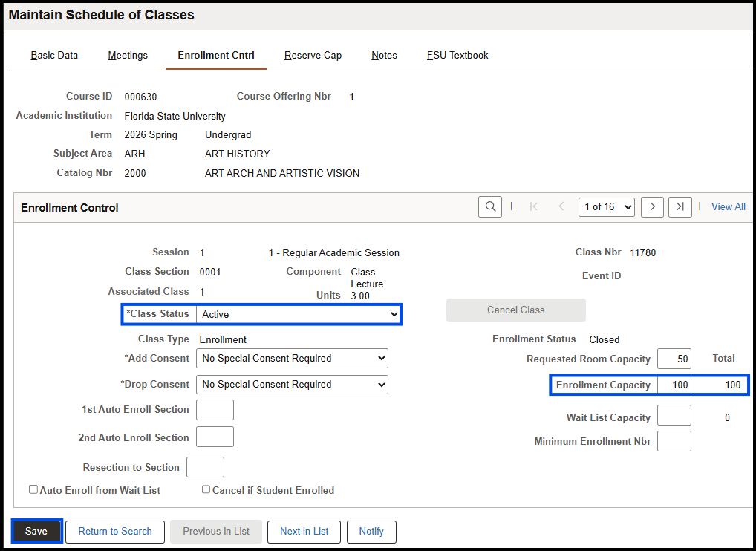Jump to the last enrollment record
The height and width of the screenshot is (551, 756).
(x=680, y=206)
